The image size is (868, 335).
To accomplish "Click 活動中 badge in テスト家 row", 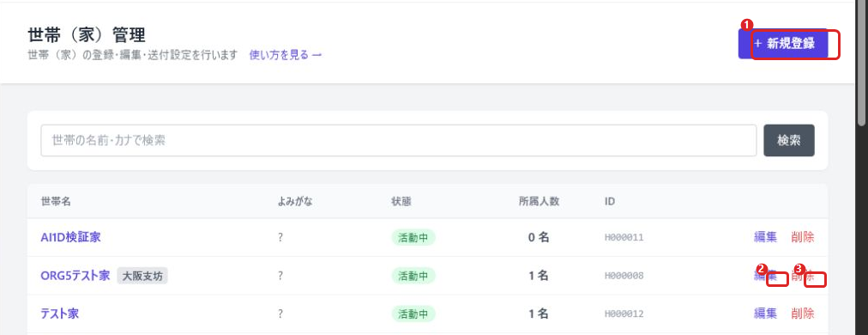I will click(x=413, y=314).
